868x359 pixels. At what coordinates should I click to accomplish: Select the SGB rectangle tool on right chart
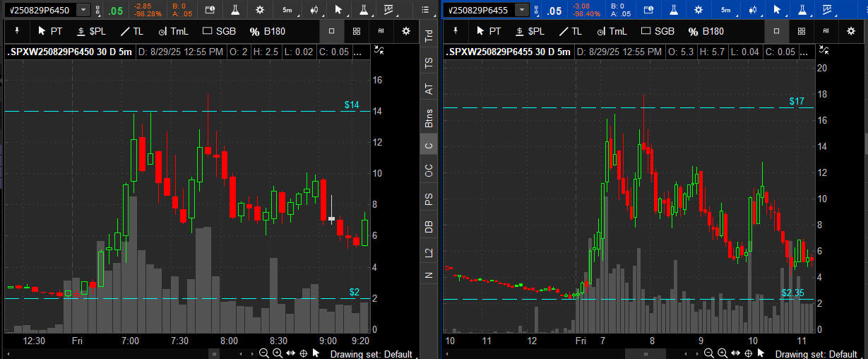point(657,31)
